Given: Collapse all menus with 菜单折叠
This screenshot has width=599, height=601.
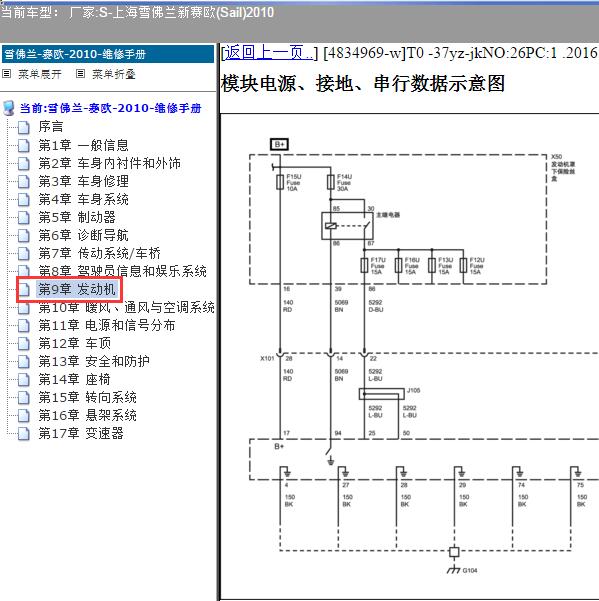Looking at the screenshot, I should (114, 74).
